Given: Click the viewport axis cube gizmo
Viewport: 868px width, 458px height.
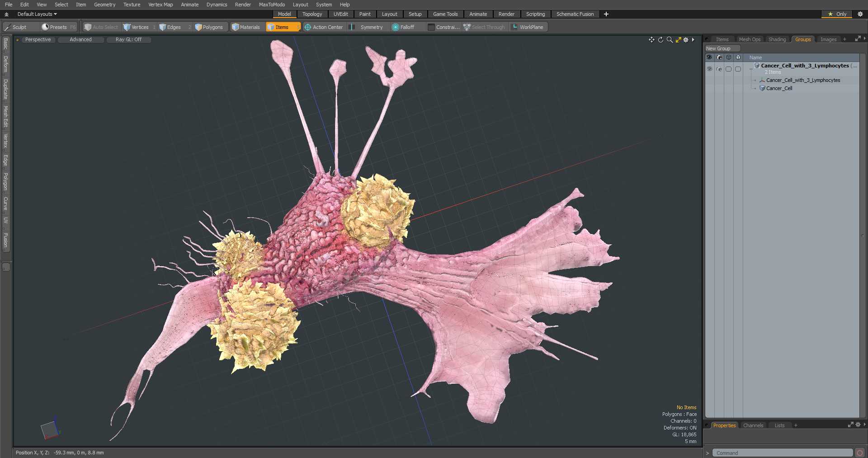Looking at the screenshot, I should coord(50,429).
